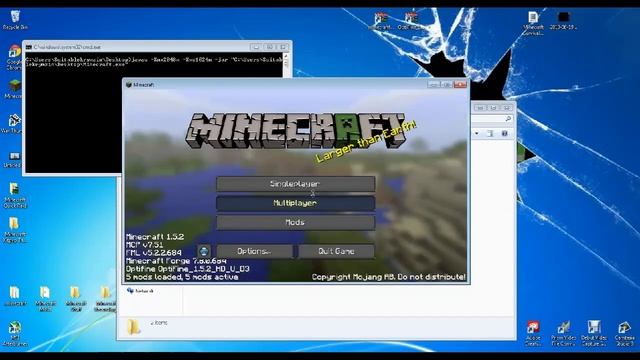
Task: Select the black 2013 thumbnail desktop icon
Action: pos(563,20)
